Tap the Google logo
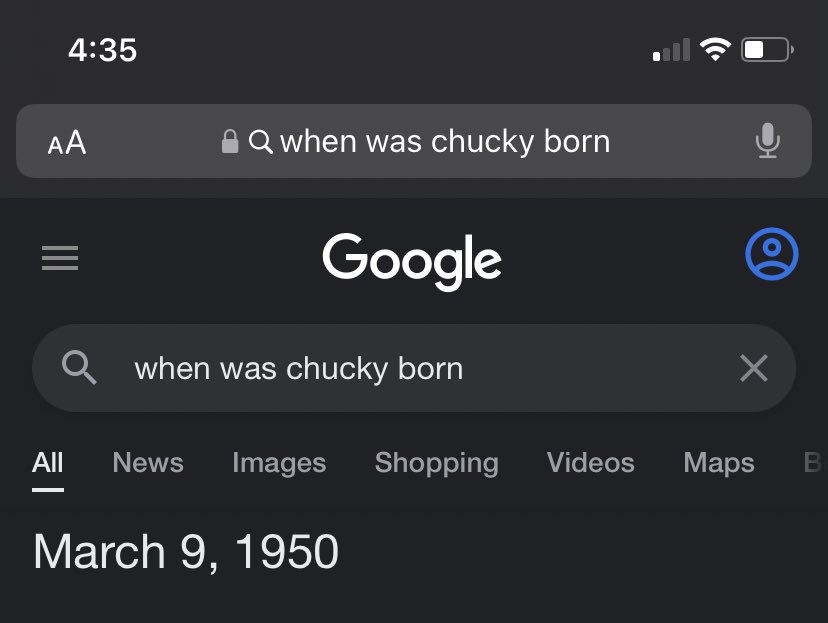828x623 pixels. [x=412, y=261]
